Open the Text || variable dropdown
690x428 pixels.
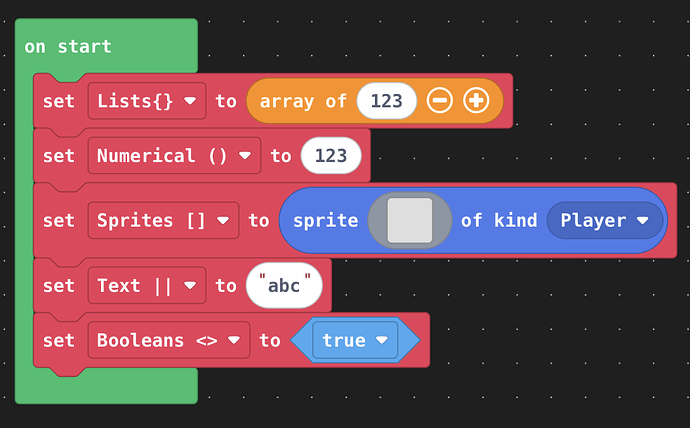click(147, 285)
